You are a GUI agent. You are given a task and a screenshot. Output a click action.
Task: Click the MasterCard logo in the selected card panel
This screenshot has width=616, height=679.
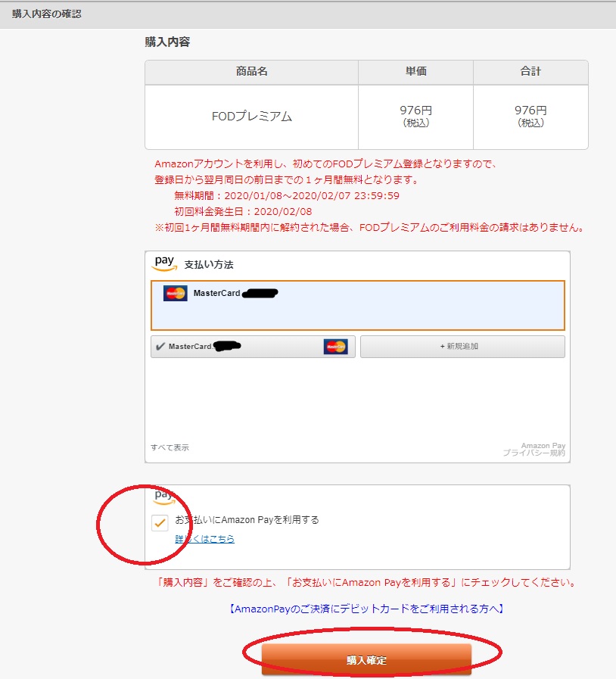click(x=176, y=293)
